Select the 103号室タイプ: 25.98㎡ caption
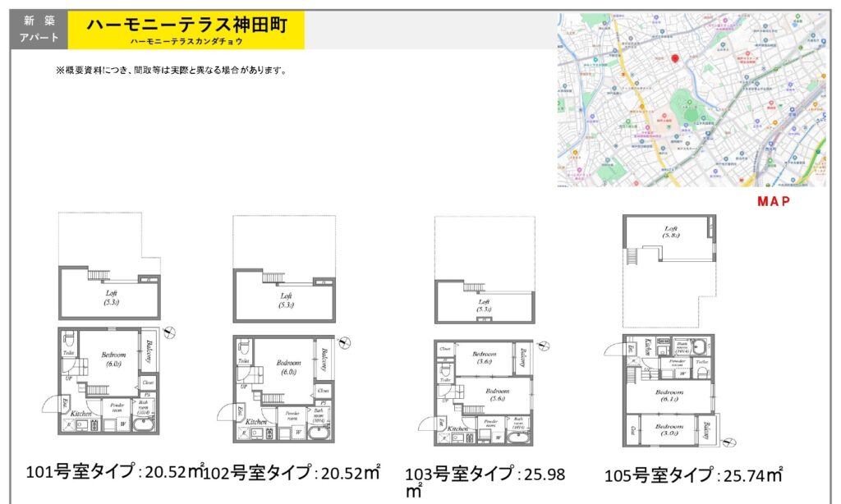The width and height of the screenshot is (841, 504). (484, 475)
